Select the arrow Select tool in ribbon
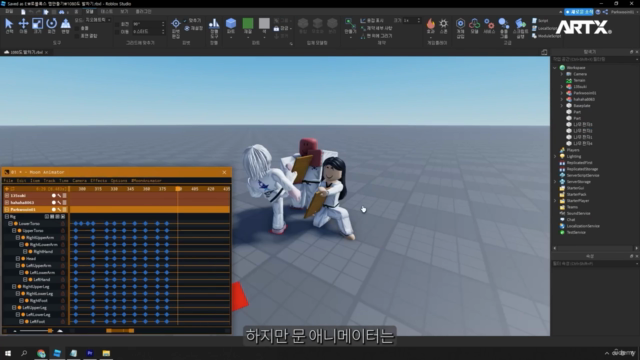The height and width of the screenshot is (360, 640). (x=9, y=26)
